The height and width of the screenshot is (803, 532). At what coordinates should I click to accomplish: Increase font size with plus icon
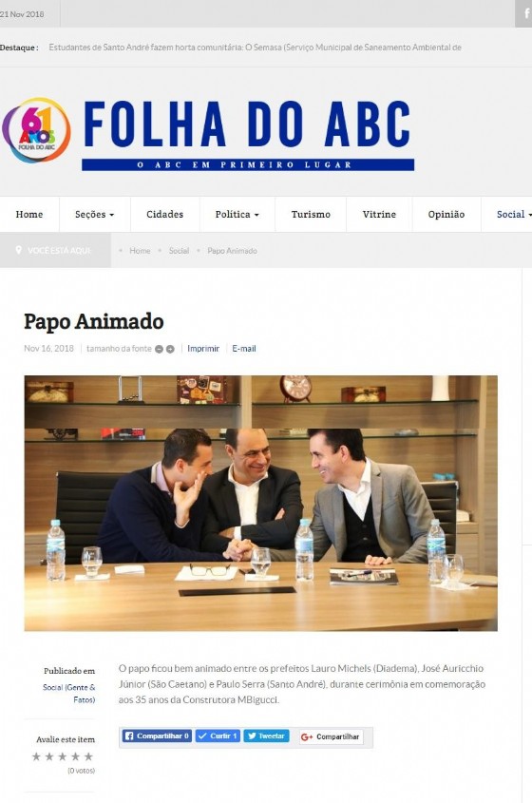170,349
